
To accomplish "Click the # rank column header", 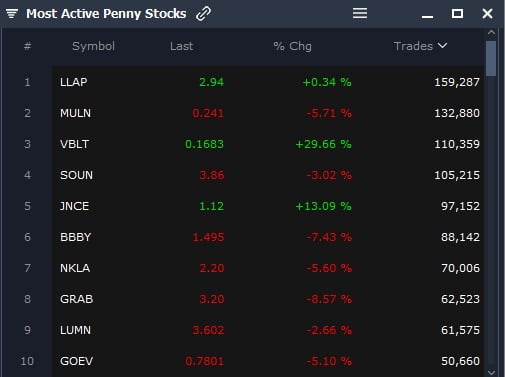I will pyautogui.click(x=27, y=46).
